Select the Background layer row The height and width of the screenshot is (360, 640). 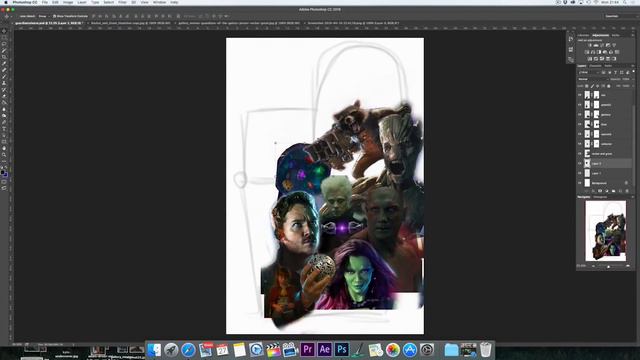[604, 183]
